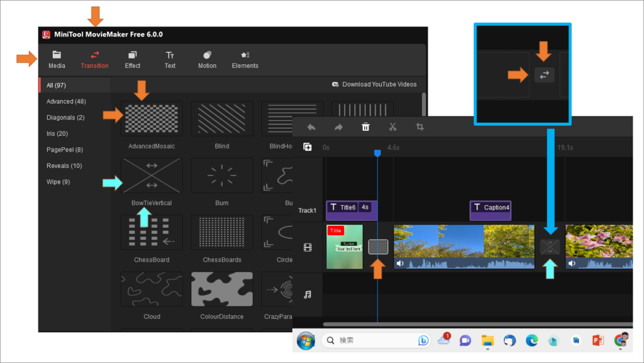Select the Wipe (9) transition category
644x363 pixels.
58,182
